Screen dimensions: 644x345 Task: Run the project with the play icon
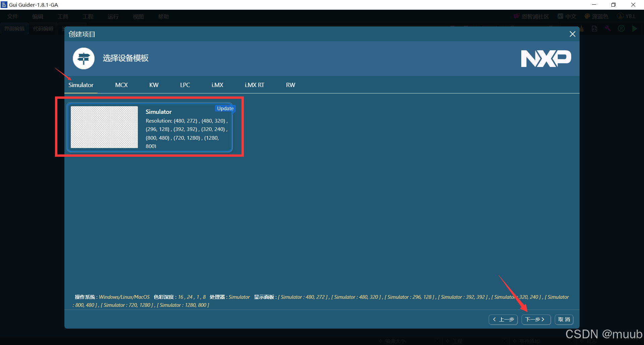pos(635,29)
